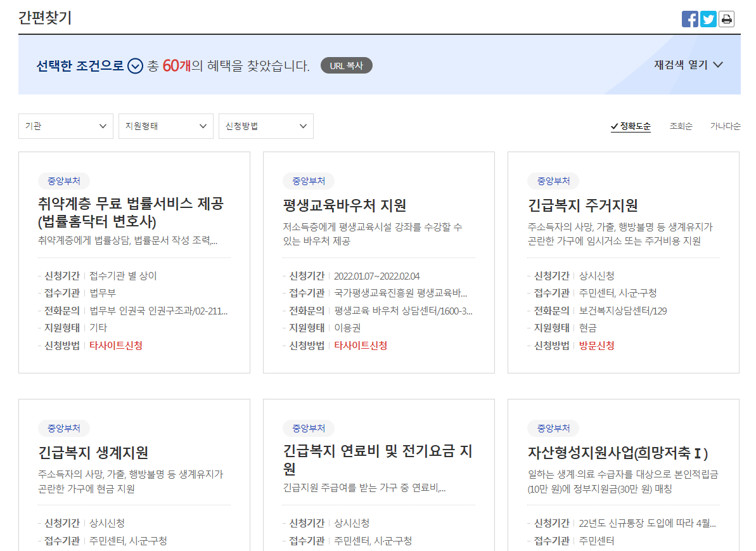Open 긴급복지 주거지원 card title
The image size is (756, 551).
(x=582, y=205)
